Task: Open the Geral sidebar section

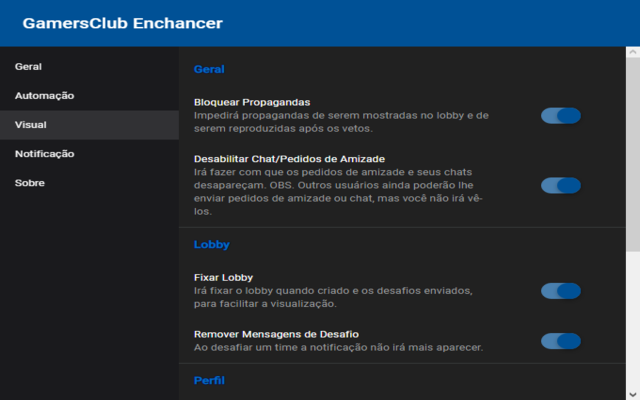Action: [x=89, y=67]
